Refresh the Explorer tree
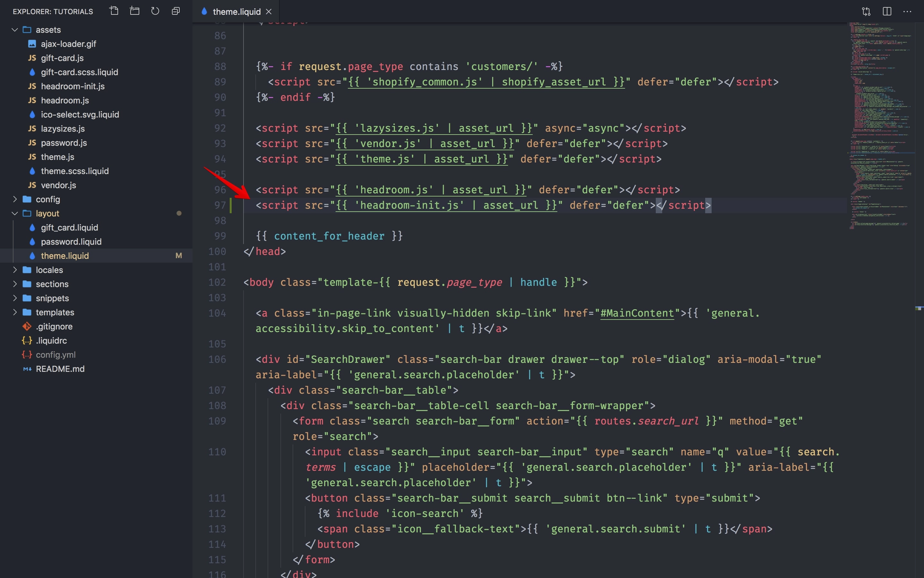 [155, 11]
